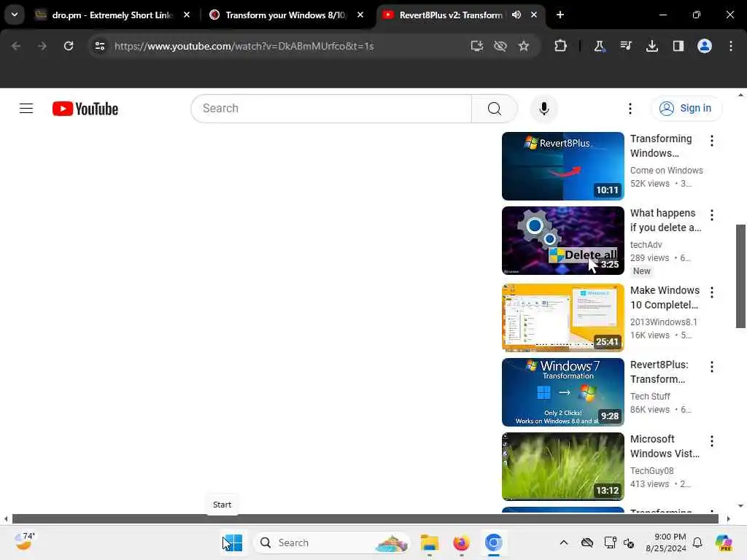Open more options for Transforming Windows video

(x=711, y=141)
